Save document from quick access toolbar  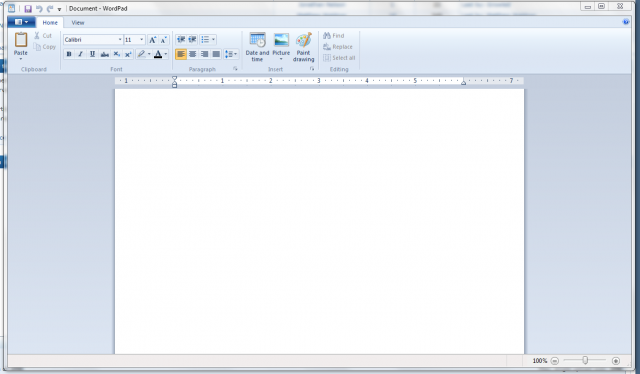point(28,9)
